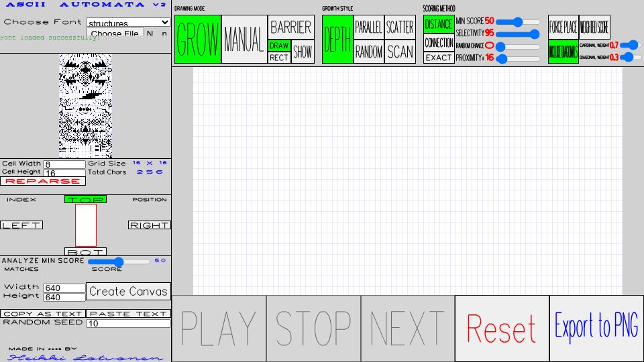644x362 pixels.
Task: Choose EXACT scoring method
Action: [439, 58]
